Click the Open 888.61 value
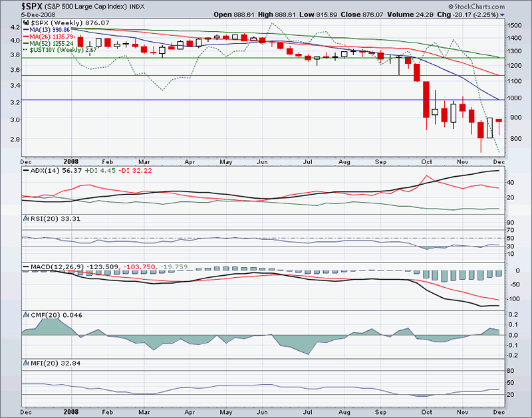The height and width of the screenshot is (418, 532). click(234, 15)
